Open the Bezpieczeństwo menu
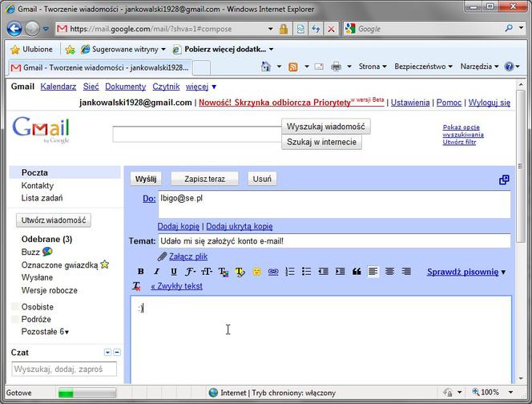The width and height of the screenshot is (532, 404). [423, 67]
